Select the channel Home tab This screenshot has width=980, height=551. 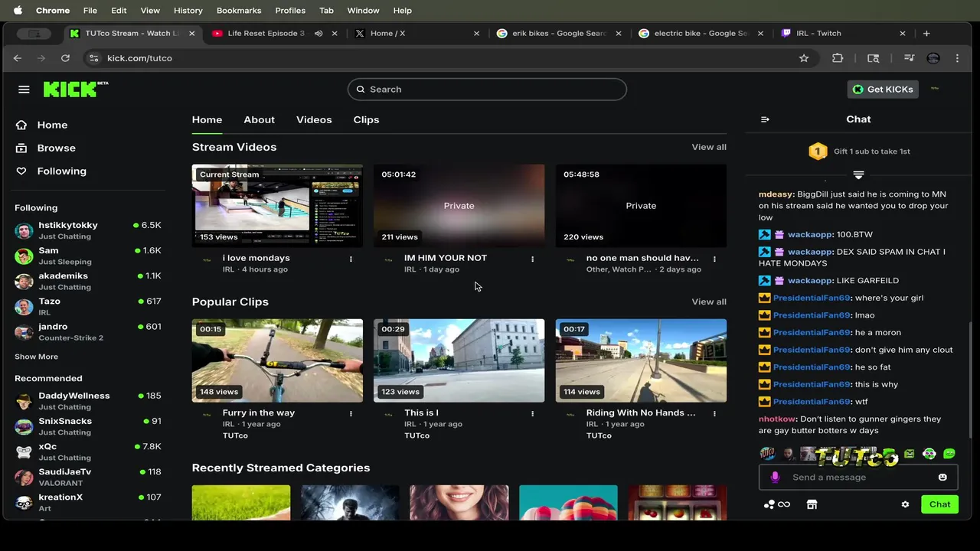[207, 119]
